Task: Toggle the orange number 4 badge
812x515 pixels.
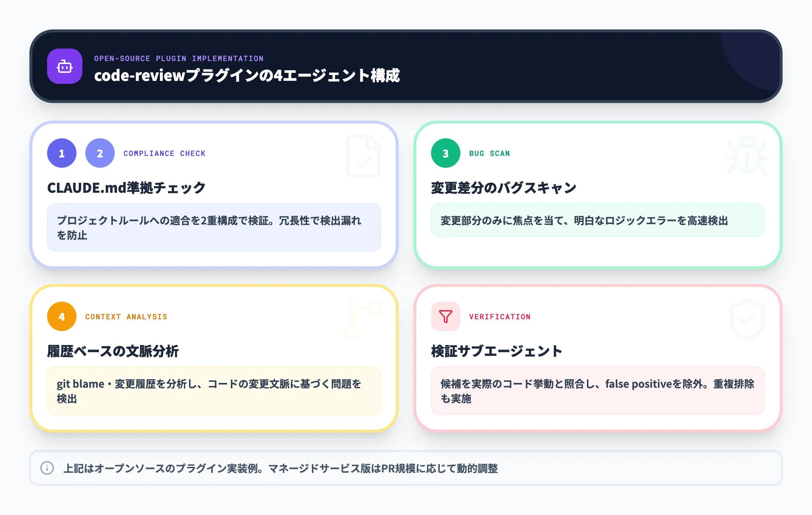Action: click(61, 316)
